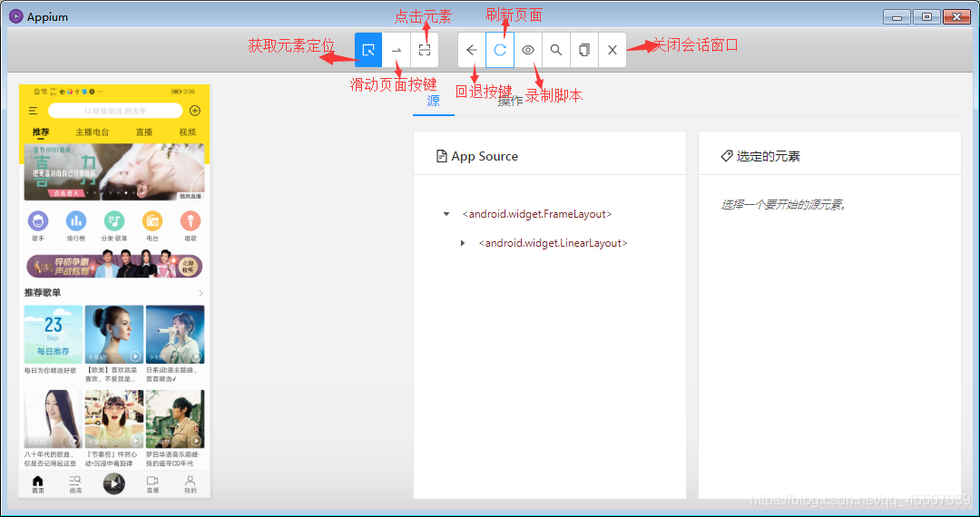980x517 pixels.
Task: Click the 主播电台 tab in phone preview
Action: [92, 132]
